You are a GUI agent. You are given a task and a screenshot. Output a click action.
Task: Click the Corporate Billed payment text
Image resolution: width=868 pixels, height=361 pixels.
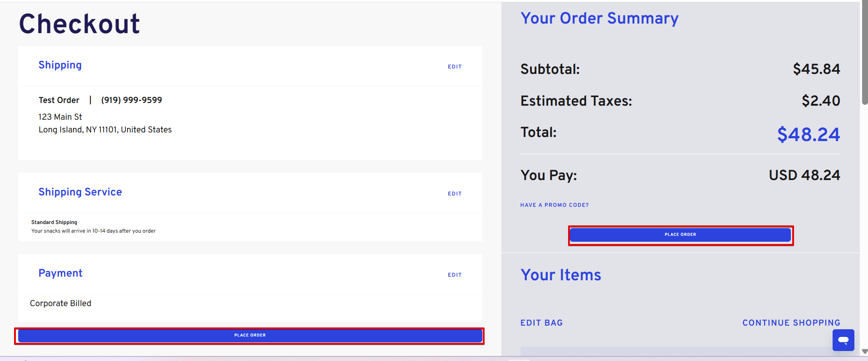(60, 303)
